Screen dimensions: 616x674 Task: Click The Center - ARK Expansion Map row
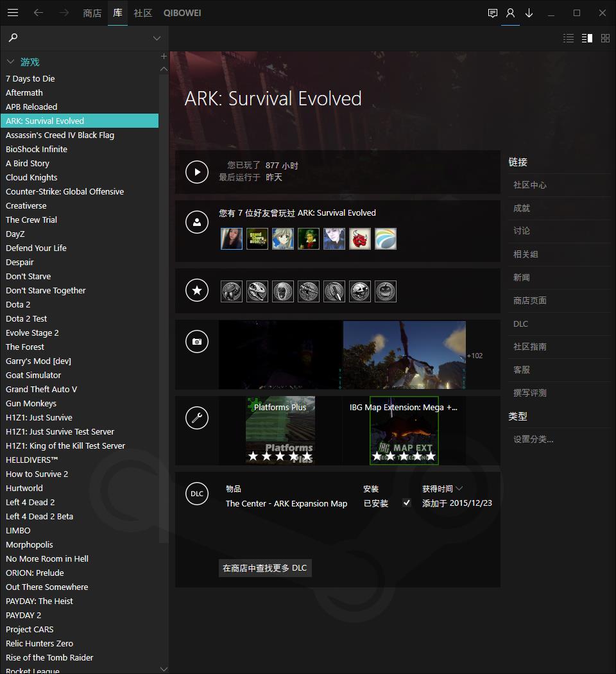[x=359, y=503]
